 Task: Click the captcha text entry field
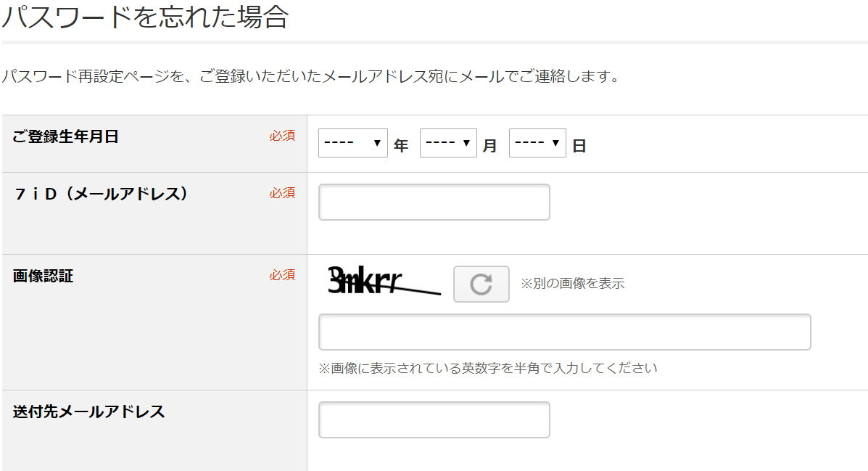click(x=564, y=332)
